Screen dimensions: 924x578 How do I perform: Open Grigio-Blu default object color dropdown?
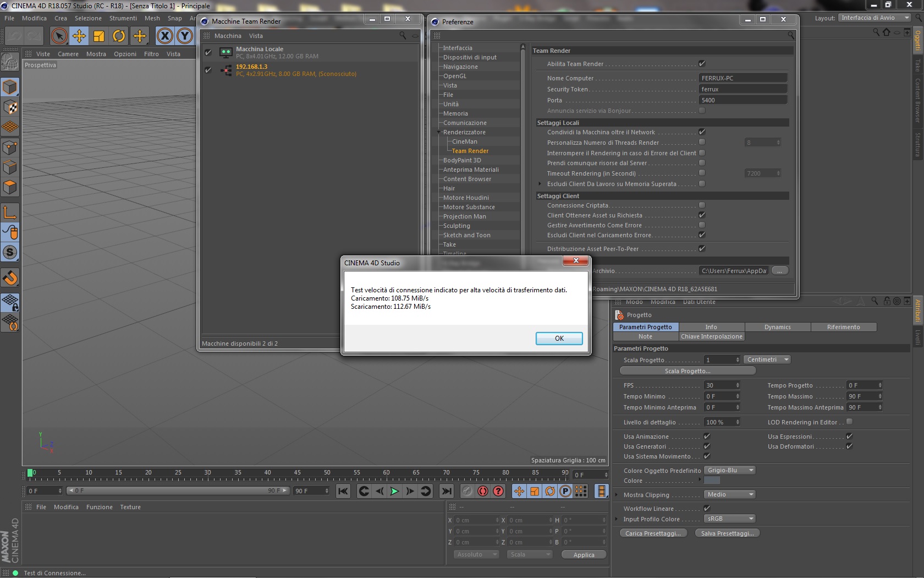[730, 470]
